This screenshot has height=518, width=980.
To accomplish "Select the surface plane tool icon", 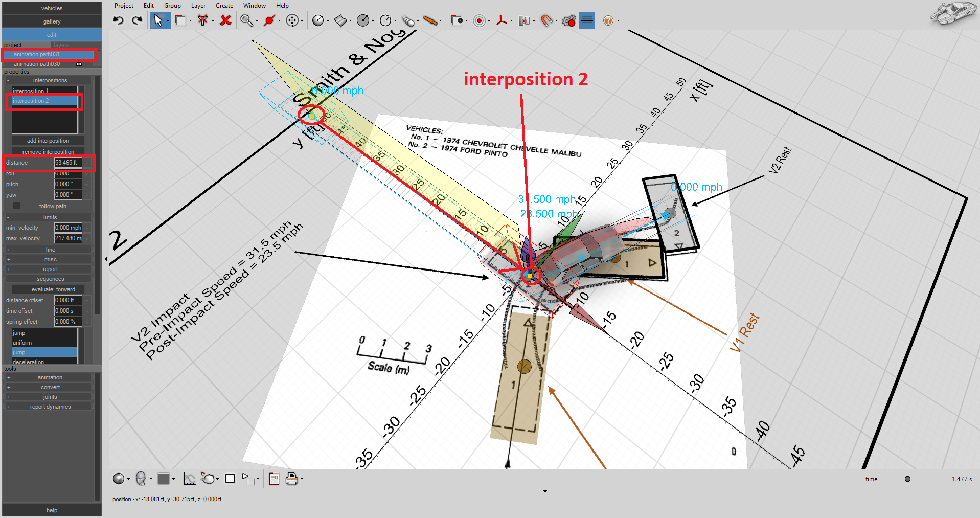I will tap(340, 20).
